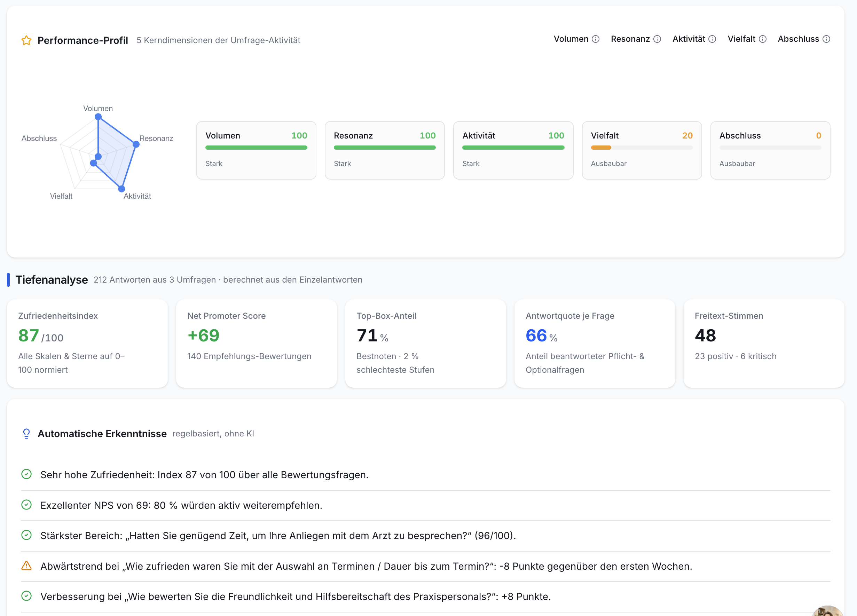Click the green Volumen progress bar

pyautogui.click(x=256, y=148)
